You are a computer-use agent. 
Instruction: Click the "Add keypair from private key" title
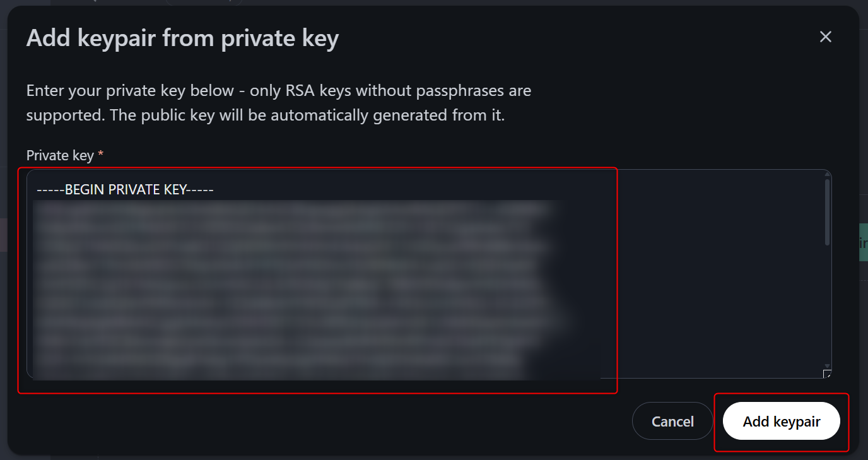[182, 38]
